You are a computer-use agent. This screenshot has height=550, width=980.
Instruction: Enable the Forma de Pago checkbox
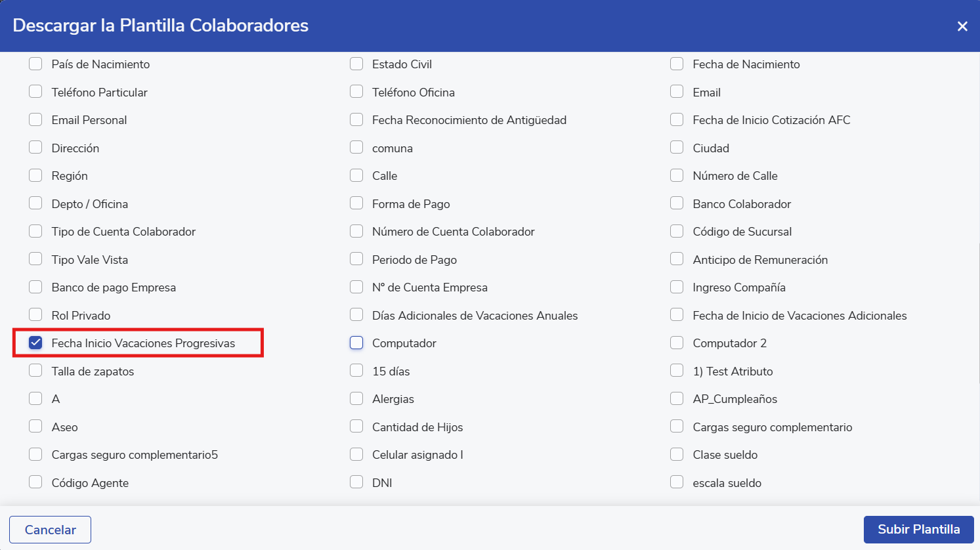(x=356, y=203)
